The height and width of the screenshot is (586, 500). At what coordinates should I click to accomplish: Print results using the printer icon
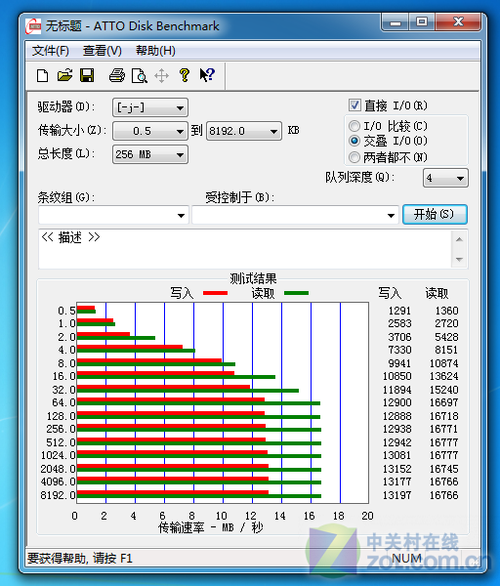coord(117,75)
